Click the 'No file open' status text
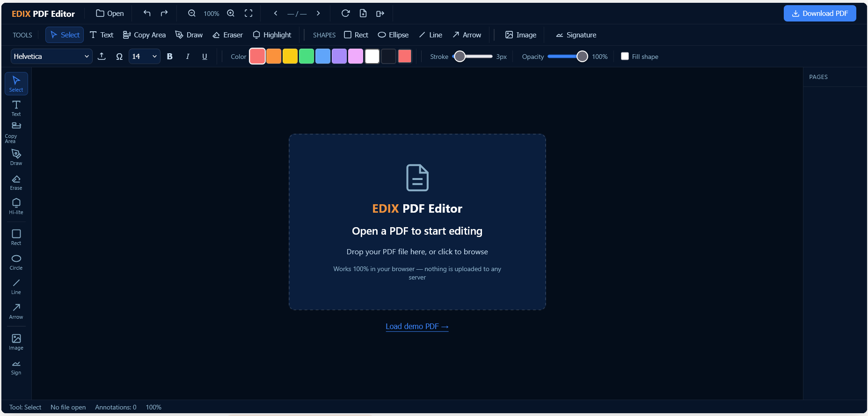The width and height of the screenshot is (868, 416). click(x=68, y=407)
